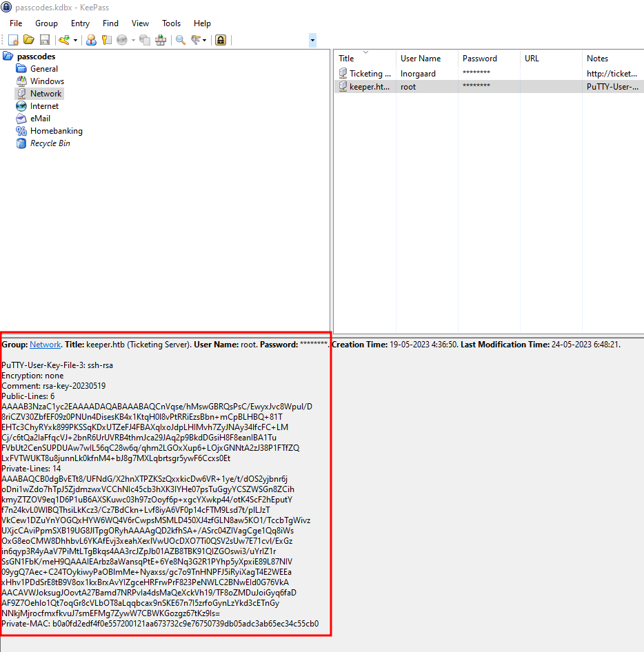The image size is (644, 652).
Task: Open the View menu
Action: pyautogui.click(x=140, y=23)
